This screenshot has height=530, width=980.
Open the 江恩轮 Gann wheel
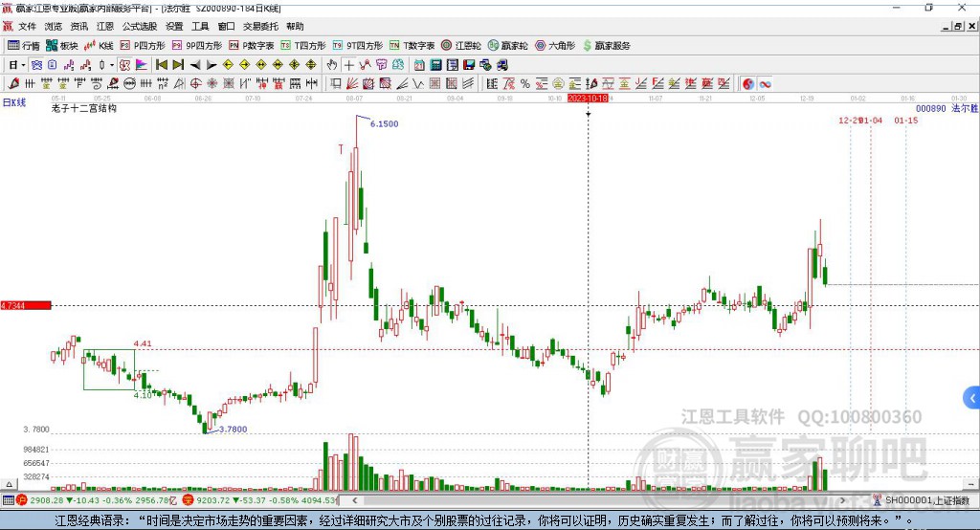pyautogui.click(x=461, y=46)
